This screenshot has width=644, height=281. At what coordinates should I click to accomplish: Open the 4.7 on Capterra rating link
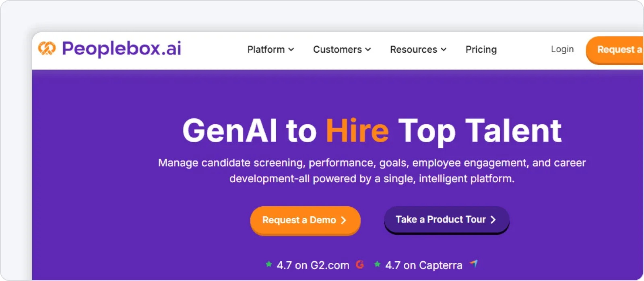pyautogui.click(x=423, y=265)
